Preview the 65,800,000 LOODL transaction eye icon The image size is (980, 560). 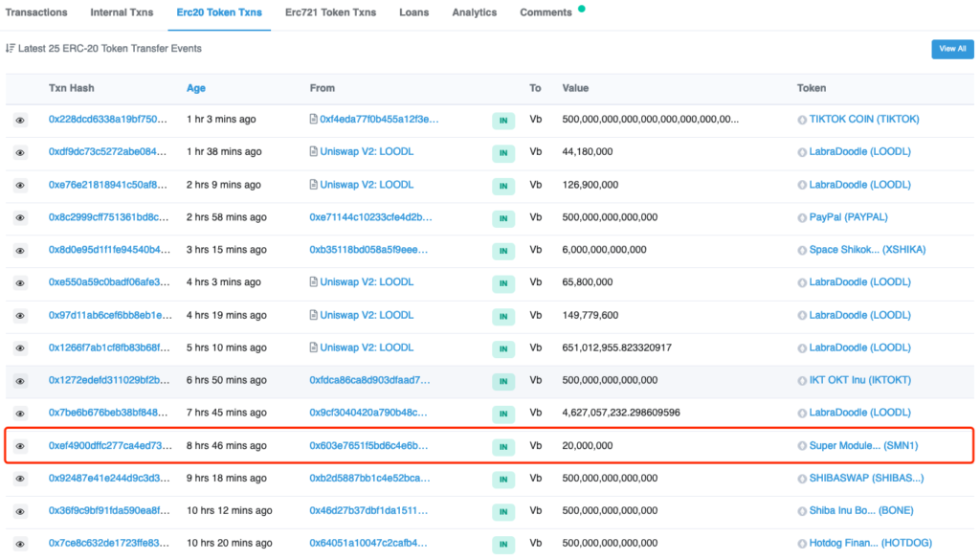pos(20,283)
